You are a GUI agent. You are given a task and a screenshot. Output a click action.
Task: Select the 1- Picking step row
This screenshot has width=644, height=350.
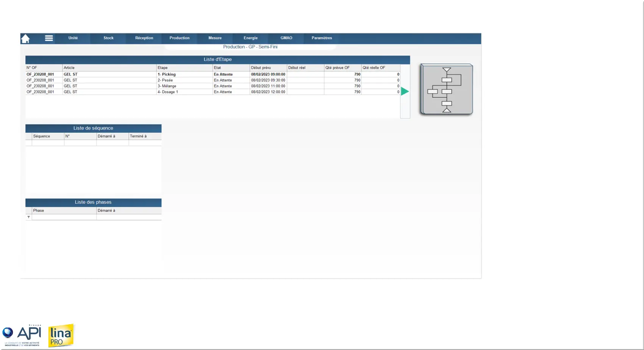pyautogui.click(x=213, y=74)
